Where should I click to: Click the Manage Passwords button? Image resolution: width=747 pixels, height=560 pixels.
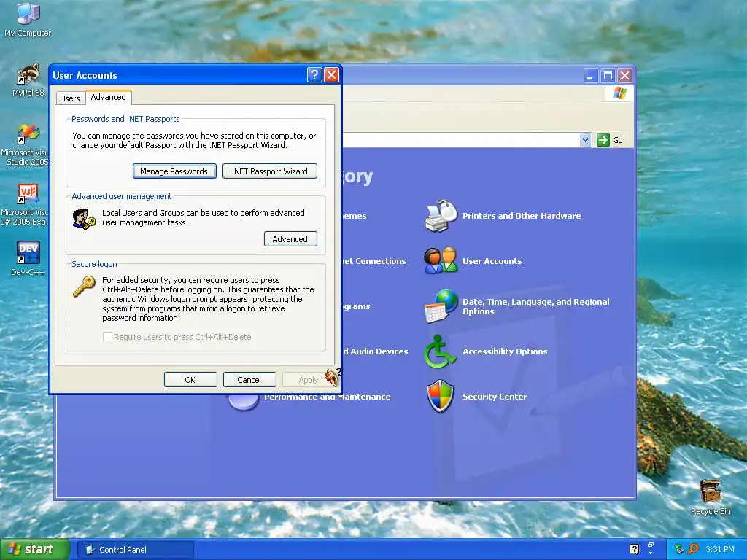click(174, 171)
